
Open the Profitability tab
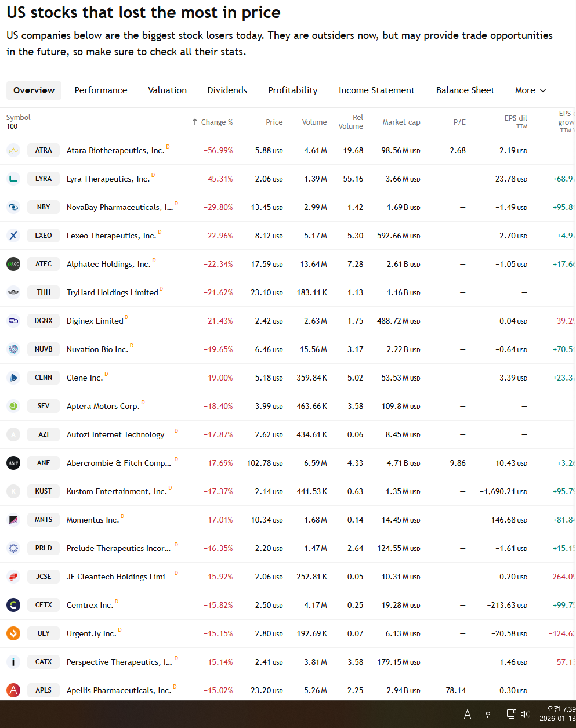293,90
